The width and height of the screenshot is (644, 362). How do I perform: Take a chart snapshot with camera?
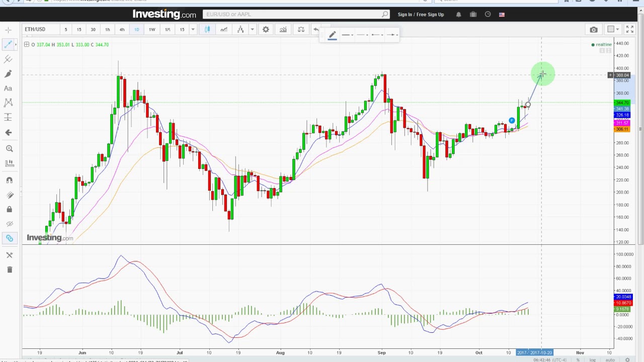[594, 30]
